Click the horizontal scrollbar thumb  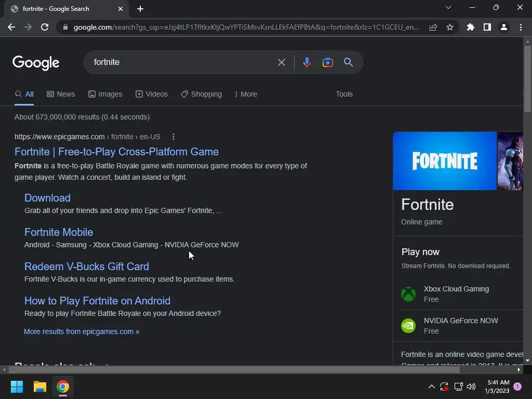click(x=234, y=370)
